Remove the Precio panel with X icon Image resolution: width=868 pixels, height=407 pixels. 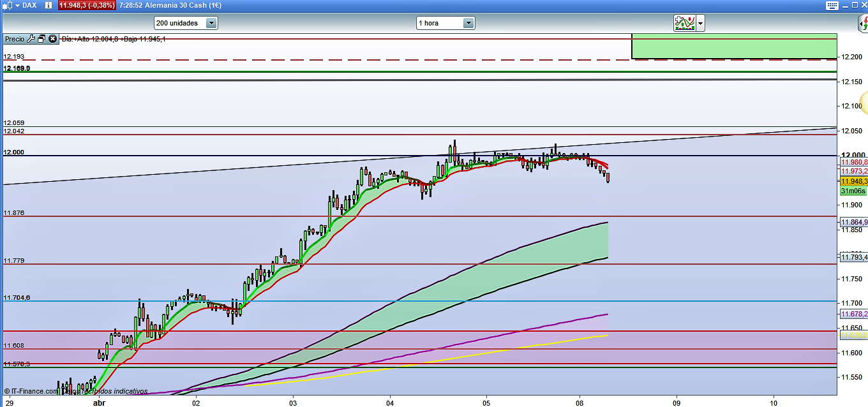click(x=53, y=39)
